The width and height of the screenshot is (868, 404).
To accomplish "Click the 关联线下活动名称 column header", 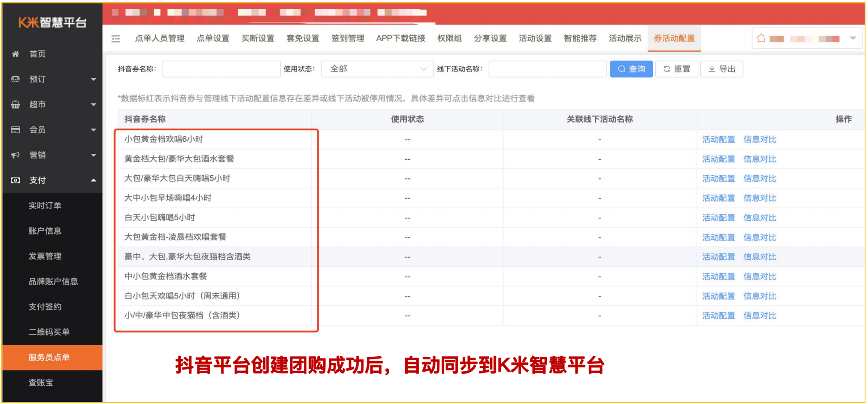I will point(600,119).
